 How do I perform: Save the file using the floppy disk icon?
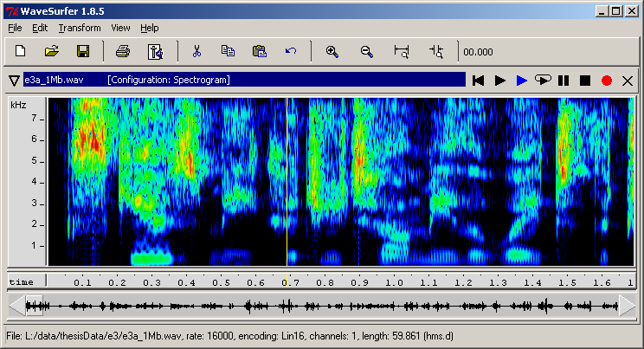tap(83, 51)
